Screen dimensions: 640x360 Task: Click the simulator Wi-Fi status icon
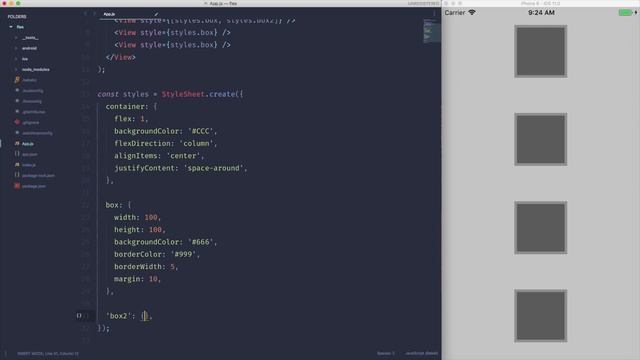[472, 13]
